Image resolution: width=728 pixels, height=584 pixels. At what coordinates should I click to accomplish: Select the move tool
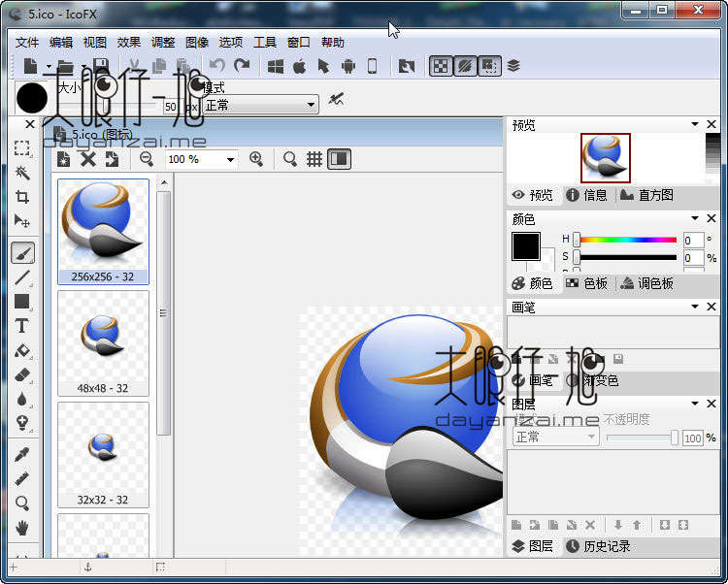21,221
